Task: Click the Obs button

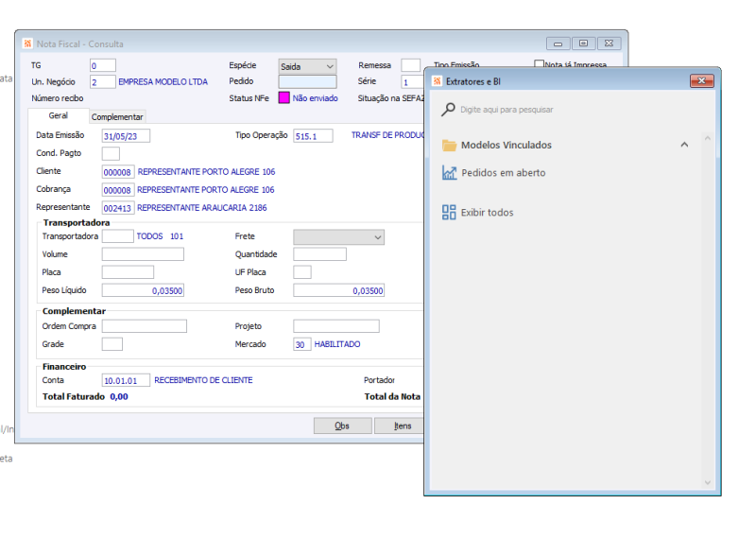Action: [342, 426]
